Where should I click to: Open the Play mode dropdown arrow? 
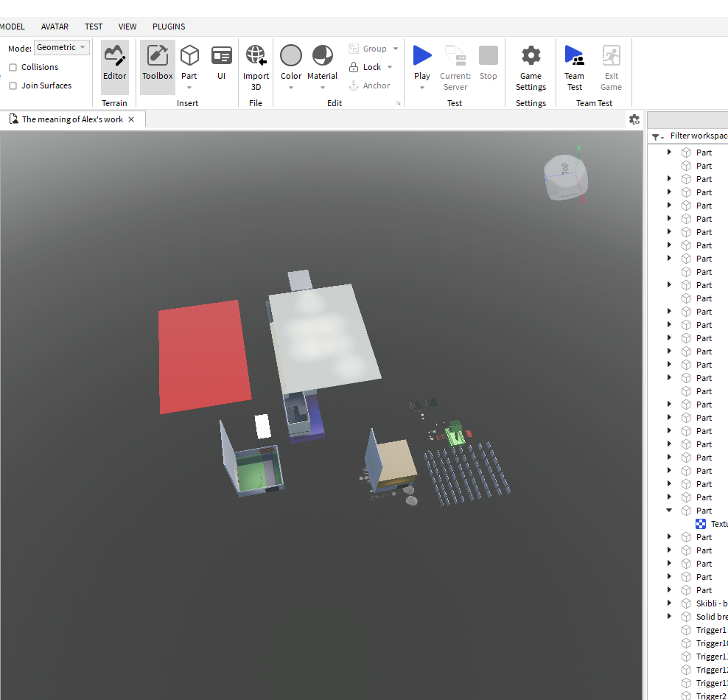[x=422, y=88]
